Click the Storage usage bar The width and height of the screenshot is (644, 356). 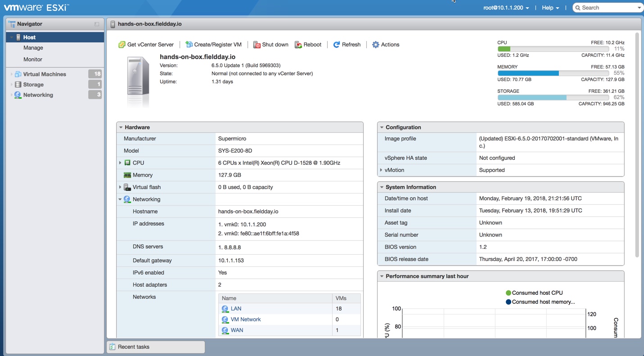(x=553, y=97)
